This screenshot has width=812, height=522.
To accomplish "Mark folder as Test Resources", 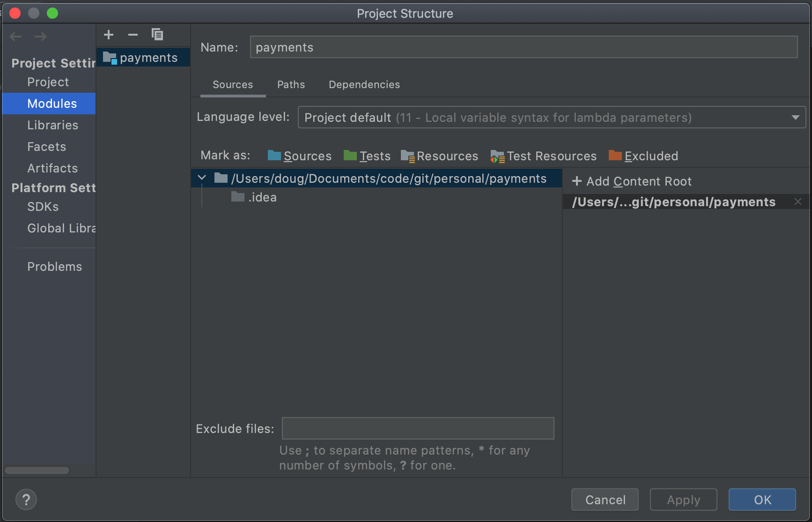I will (x=544, y=156).
